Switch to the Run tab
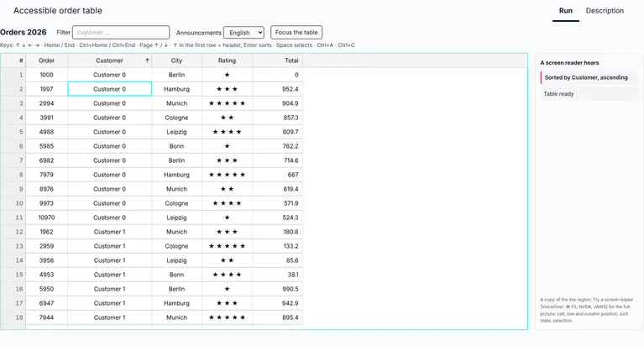Viewport: 644px width, 346px height. point(566,11)
